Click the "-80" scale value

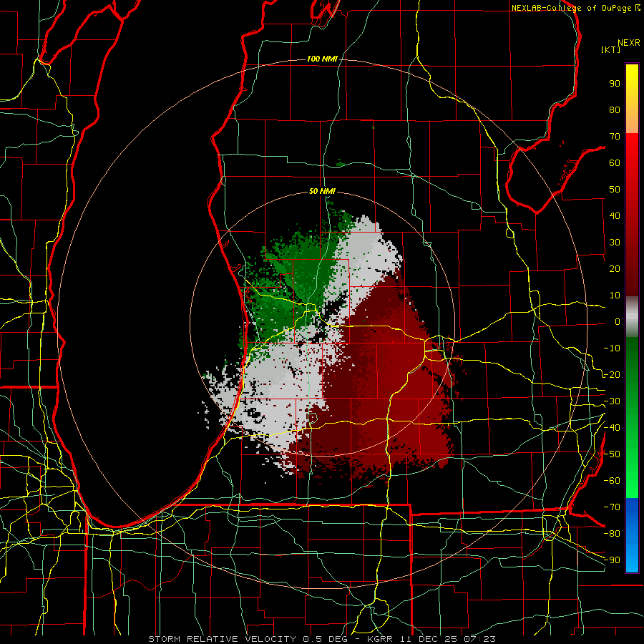[x=612, y=534]
